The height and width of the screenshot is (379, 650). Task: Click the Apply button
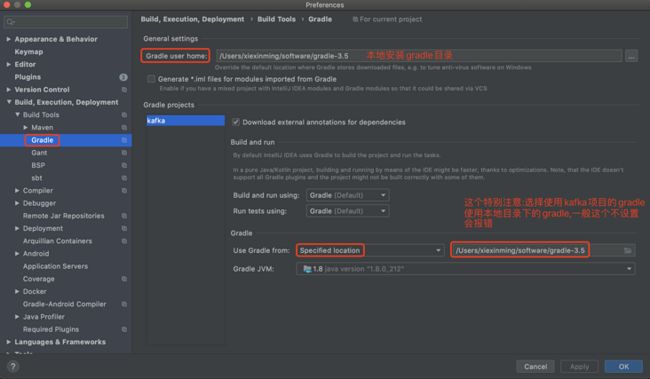[x=579, y=367]
